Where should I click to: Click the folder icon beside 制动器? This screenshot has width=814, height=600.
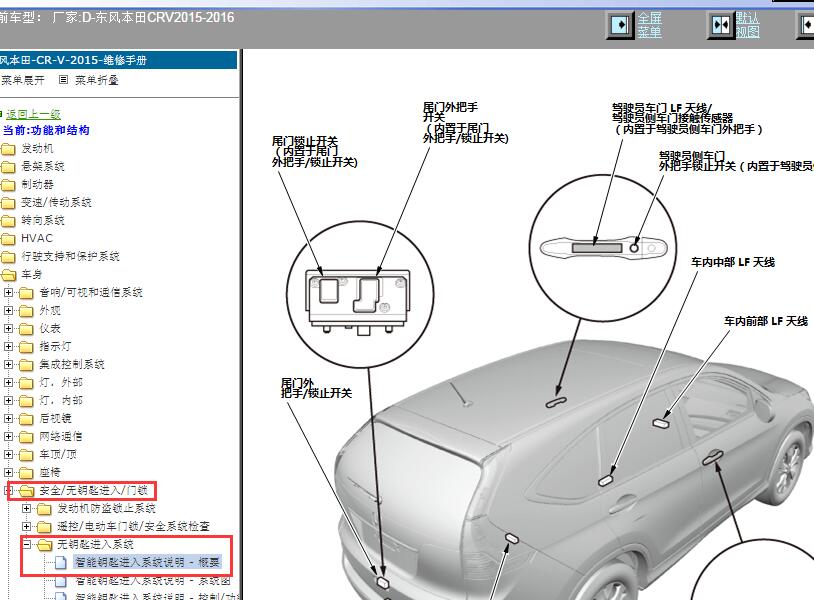[8, 185]
